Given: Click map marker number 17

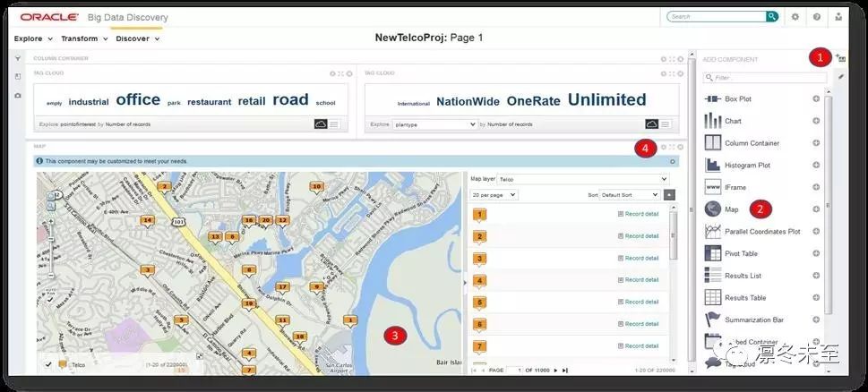Looking at the screenshot, I should point(282,287).
